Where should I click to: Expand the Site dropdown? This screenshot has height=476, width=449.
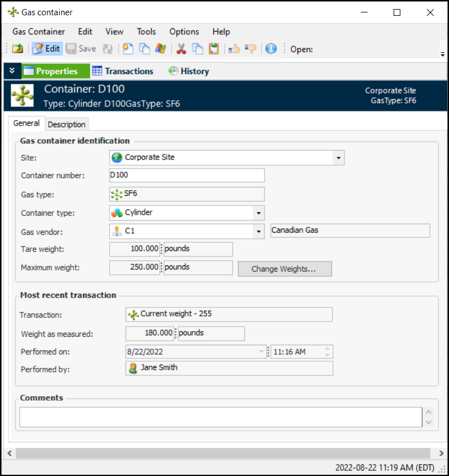pyautogui.click(x=338, y=158)
